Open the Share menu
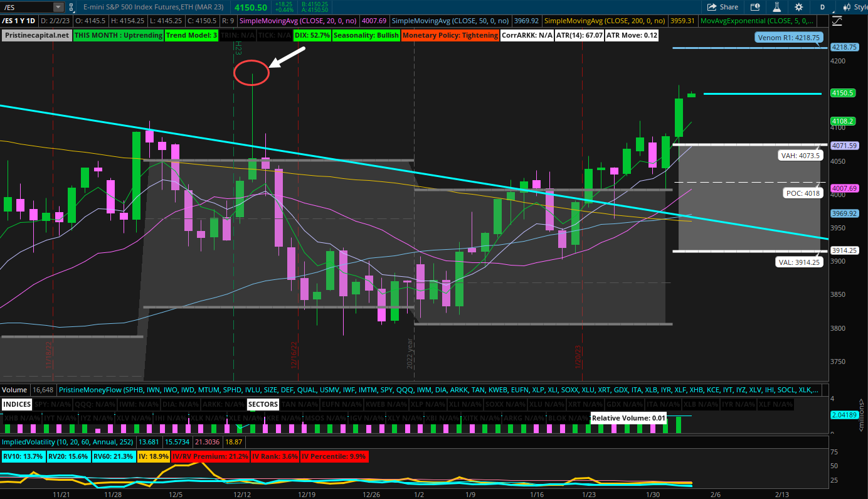Image resolution: width=868 pixels, height=499 pixels. [x=723, y=7]
